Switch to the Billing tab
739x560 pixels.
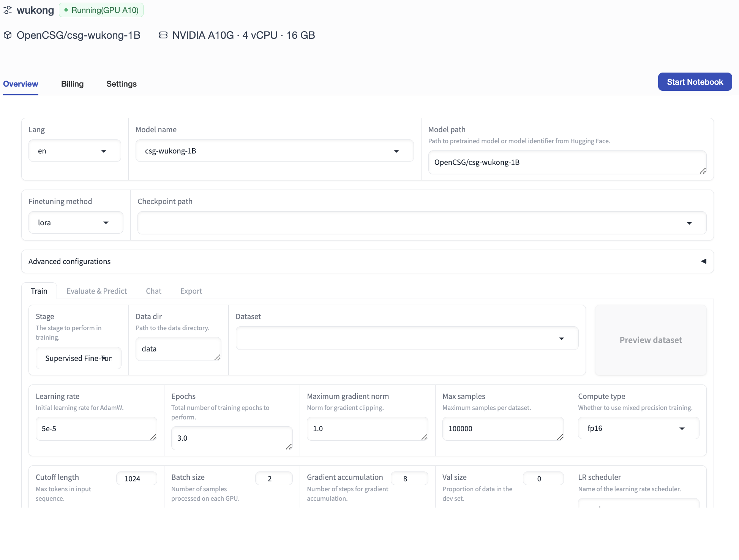pyautogui.click(x=72, y=84)
